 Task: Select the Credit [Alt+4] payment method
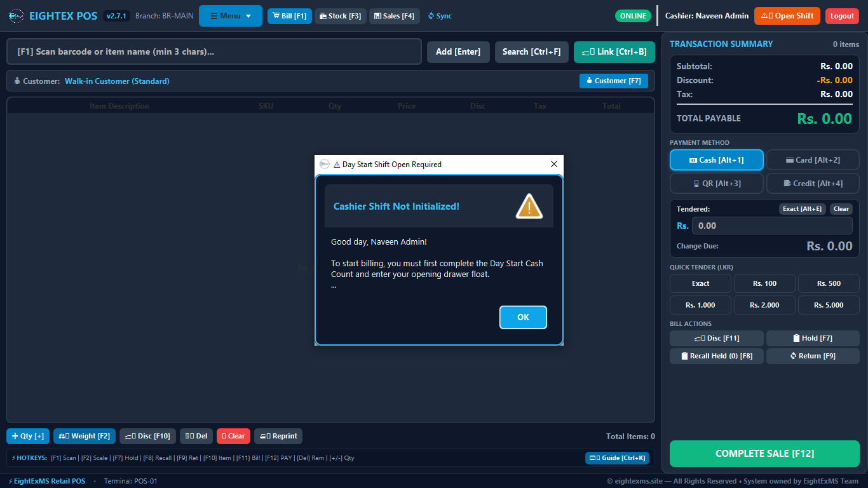pyautogui.click(x=813, y=184)
